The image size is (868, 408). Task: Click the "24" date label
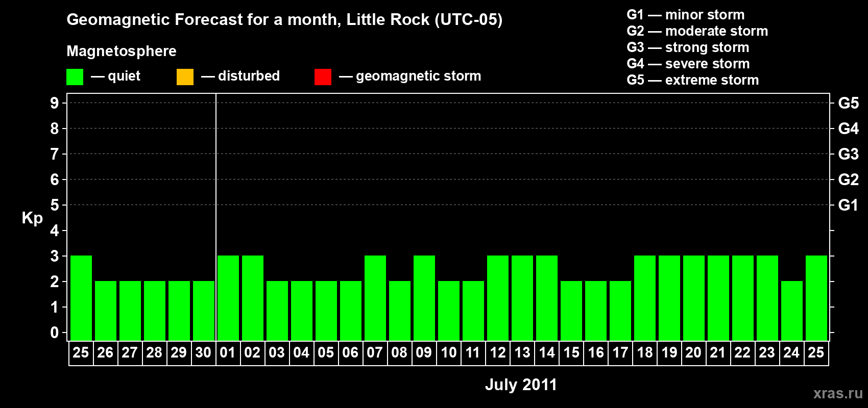click(x=791, y=352)
